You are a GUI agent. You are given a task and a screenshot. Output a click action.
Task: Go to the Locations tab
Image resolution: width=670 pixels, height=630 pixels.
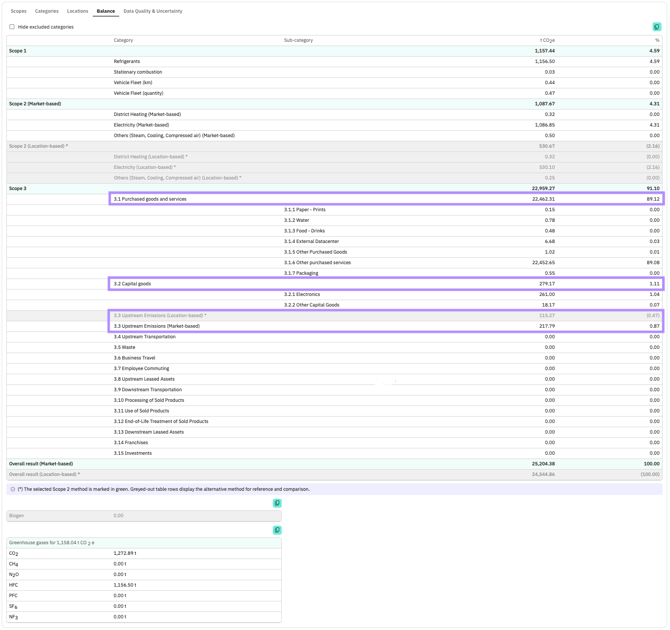[x=77, y=11]
